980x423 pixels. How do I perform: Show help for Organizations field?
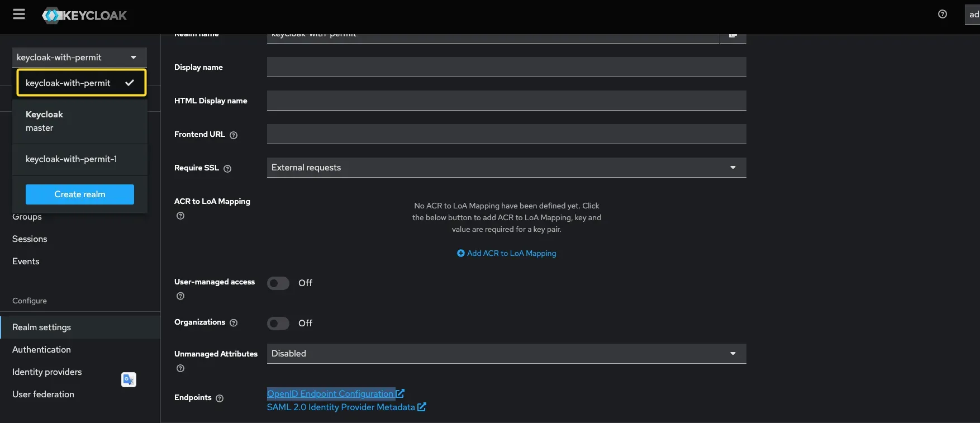234,323
